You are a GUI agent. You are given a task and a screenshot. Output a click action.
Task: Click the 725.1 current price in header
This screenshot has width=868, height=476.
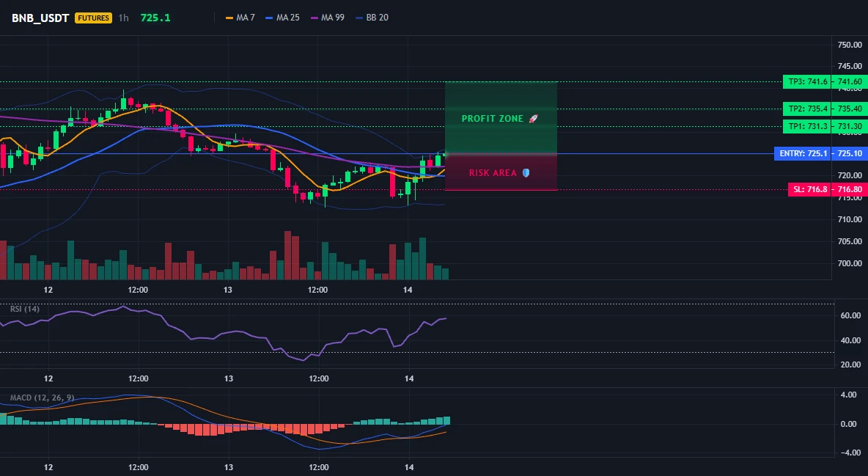(x=155, y=18)
